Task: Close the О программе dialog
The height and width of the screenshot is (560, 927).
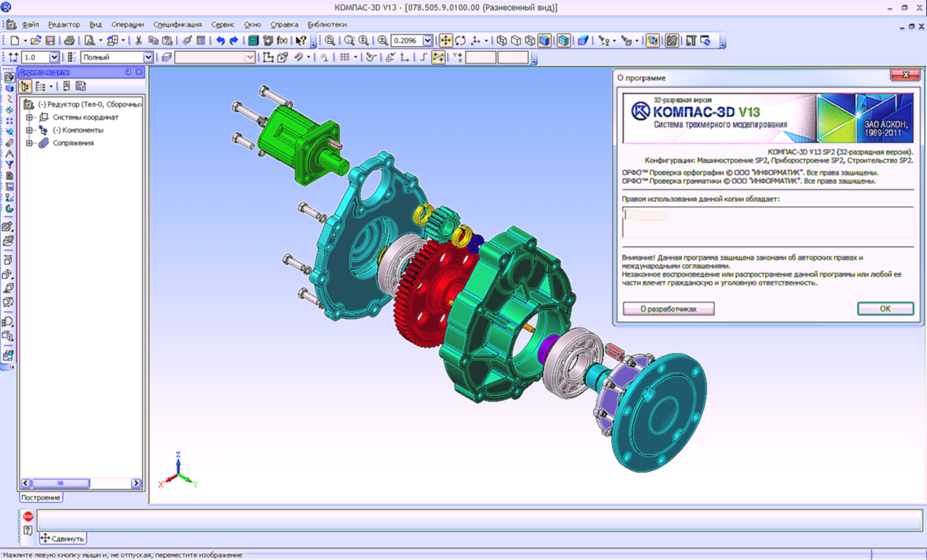Action: pyautogui.click(x=905, y=75)
